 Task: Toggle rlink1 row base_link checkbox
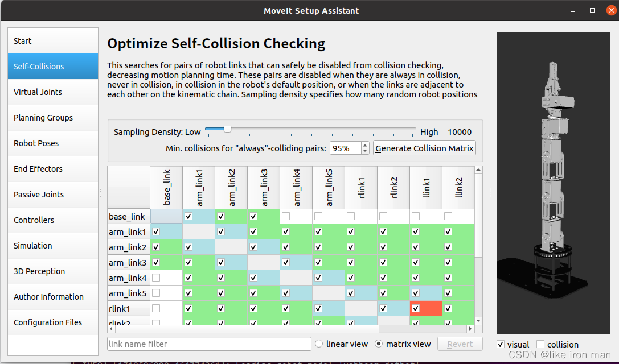click(157, 308)
